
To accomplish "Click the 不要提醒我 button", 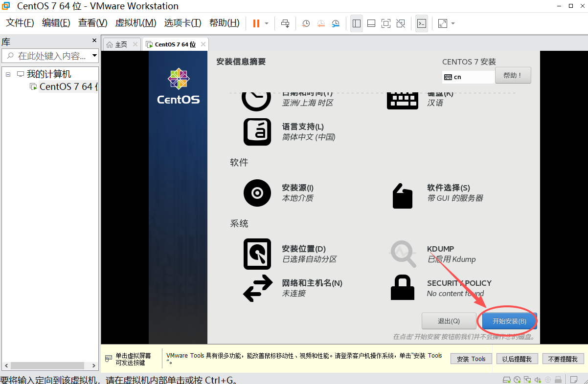I will click(563, 359).
